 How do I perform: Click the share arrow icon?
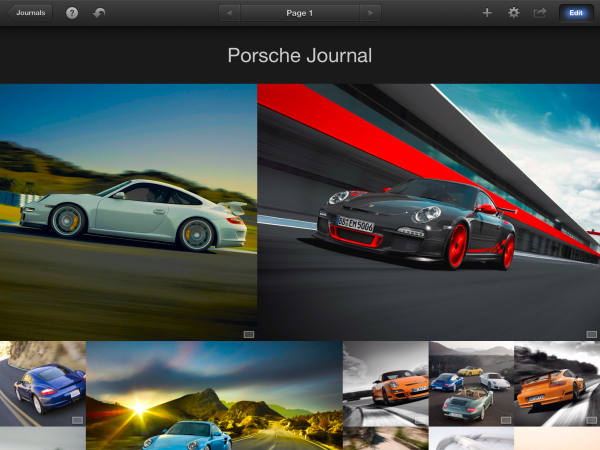pos(540,13)
